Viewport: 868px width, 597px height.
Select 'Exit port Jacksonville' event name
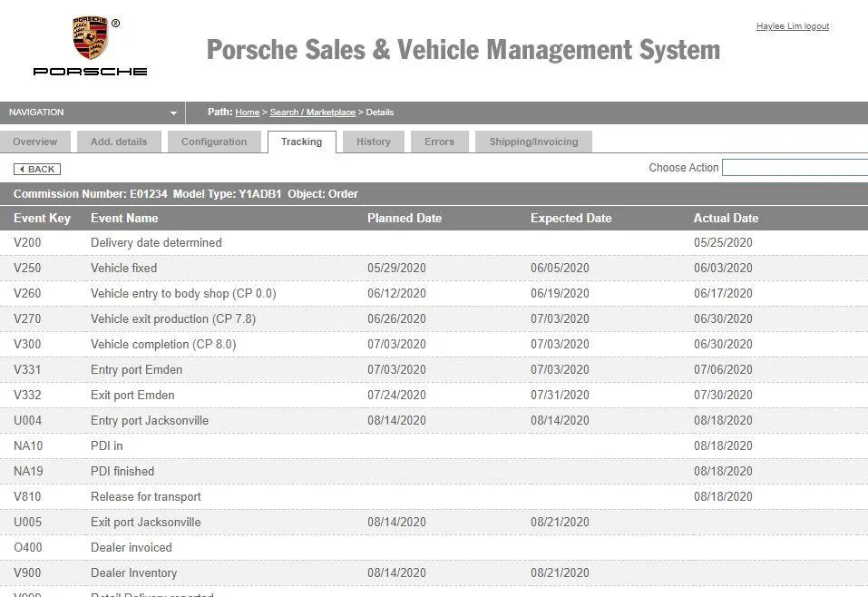point(146,523)
